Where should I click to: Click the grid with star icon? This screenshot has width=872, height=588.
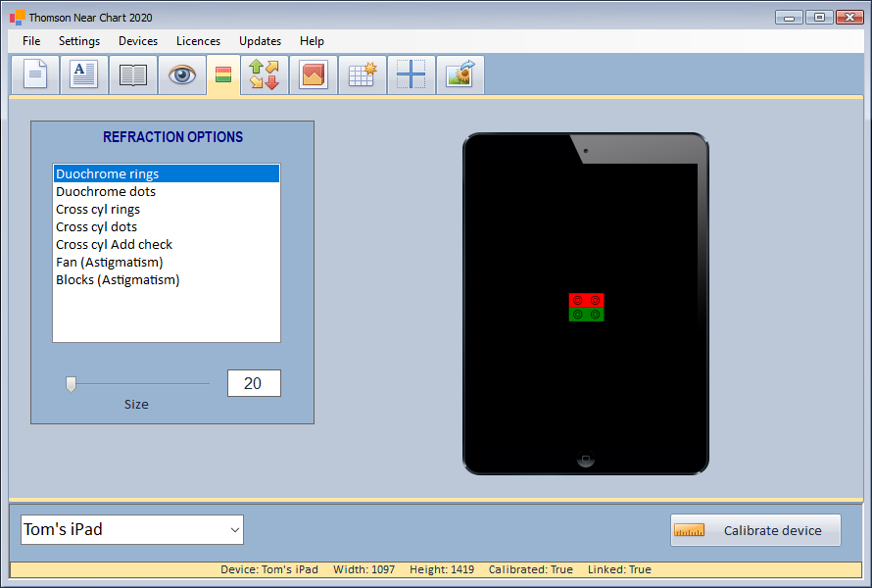point(363,75)
